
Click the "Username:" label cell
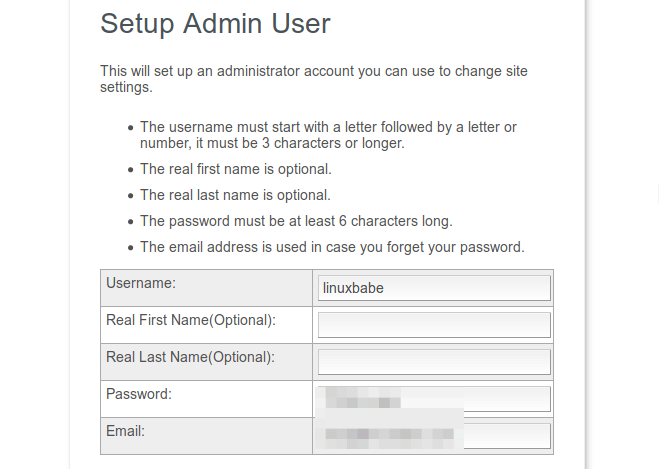pos(141,283)
